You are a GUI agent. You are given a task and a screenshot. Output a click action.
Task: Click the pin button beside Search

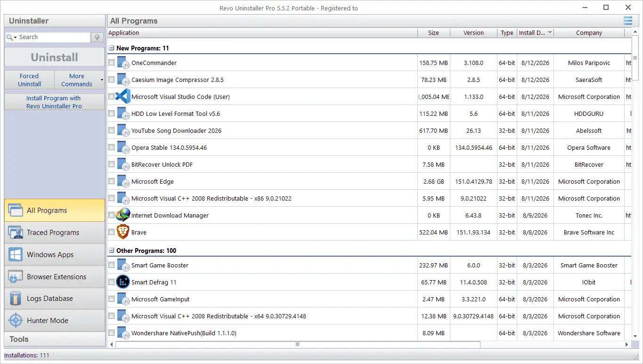(x=98, y=37)
